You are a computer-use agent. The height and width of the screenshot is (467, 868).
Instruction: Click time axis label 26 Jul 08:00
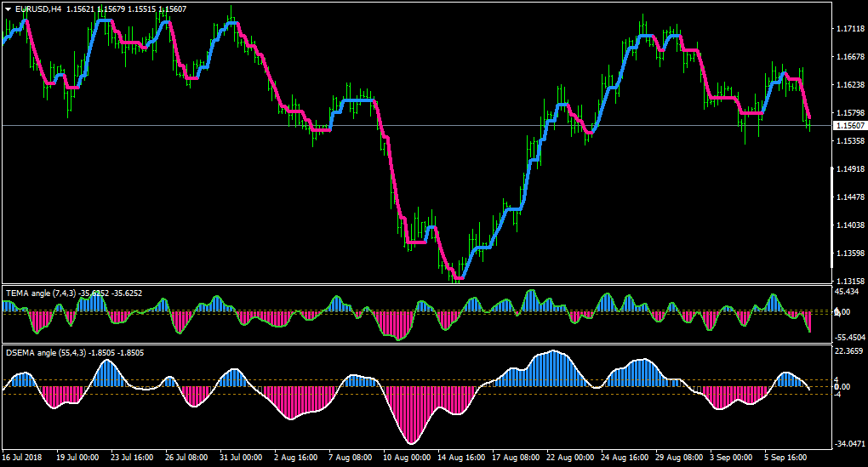click(x=186, y=457)
